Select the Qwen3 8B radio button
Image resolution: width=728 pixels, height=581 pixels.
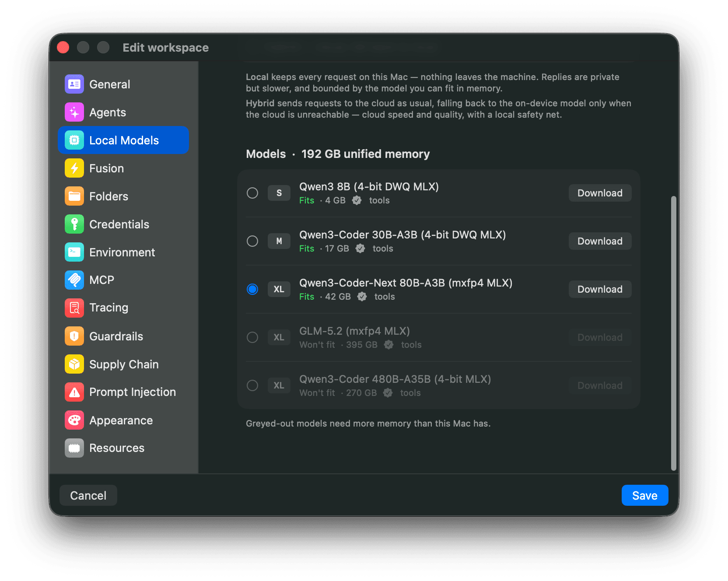pyautogui.click(x=252, y=193)
